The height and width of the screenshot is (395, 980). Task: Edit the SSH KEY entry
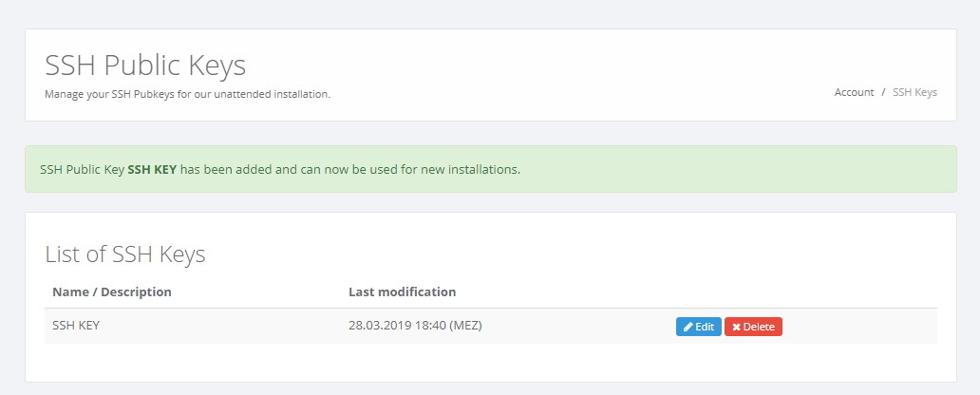(x=699, y=327)
